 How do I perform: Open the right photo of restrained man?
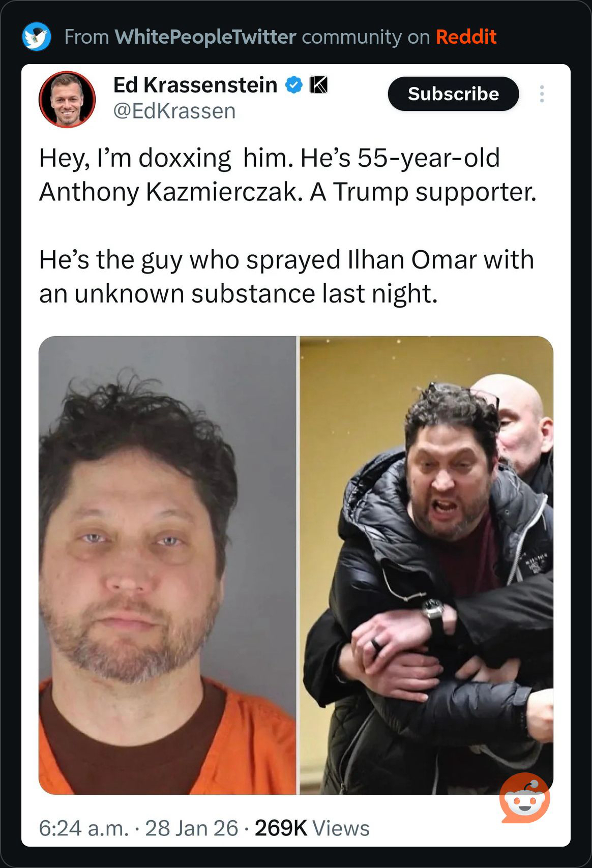[426, 565]
